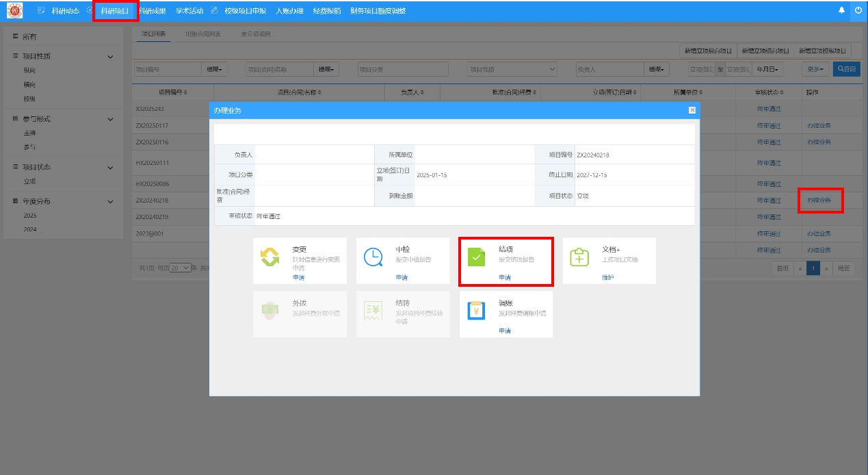The width and height of the screenshot is (868, 475).
Task: Click the 查询 search button
Action: (x=846, y=69)
